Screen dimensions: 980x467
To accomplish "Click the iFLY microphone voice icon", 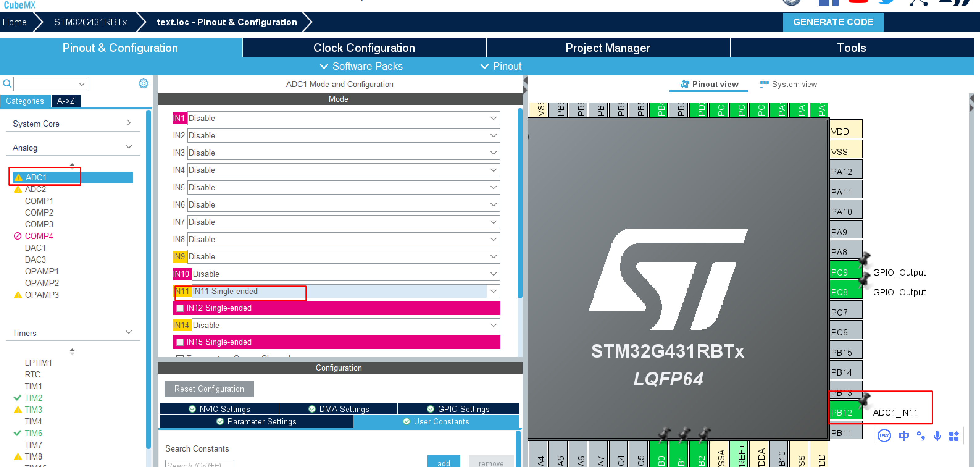I will [937, 436].
